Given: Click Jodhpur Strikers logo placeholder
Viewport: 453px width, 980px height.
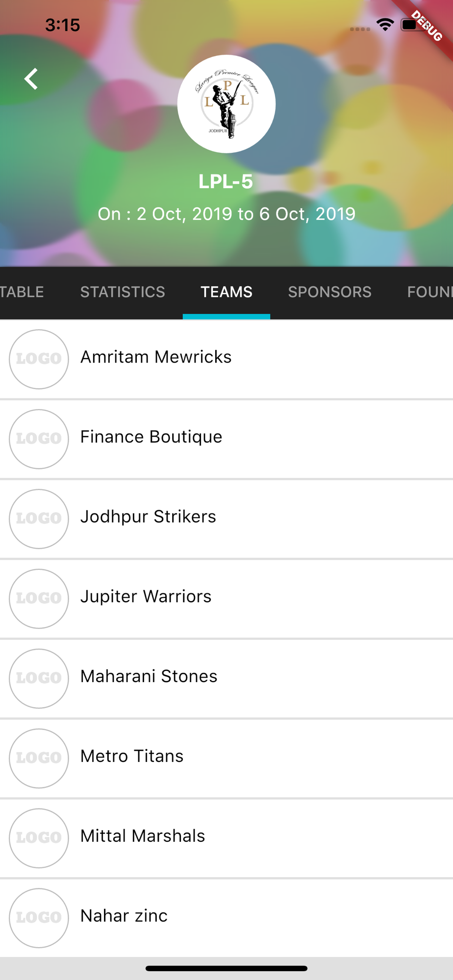Looking at the screenshot, I should tap(39, 519).
